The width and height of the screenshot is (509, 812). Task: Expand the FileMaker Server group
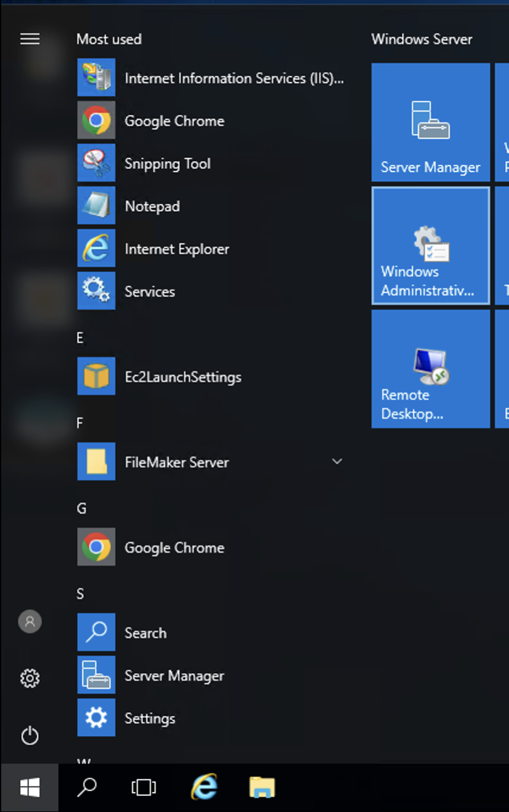337,461
